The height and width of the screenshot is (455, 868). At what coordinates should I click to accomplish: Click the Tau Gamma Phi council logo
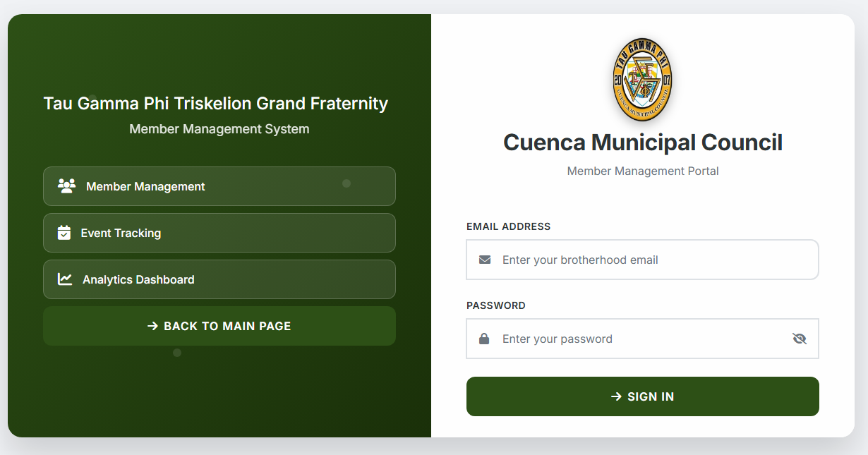click(642, 80)
